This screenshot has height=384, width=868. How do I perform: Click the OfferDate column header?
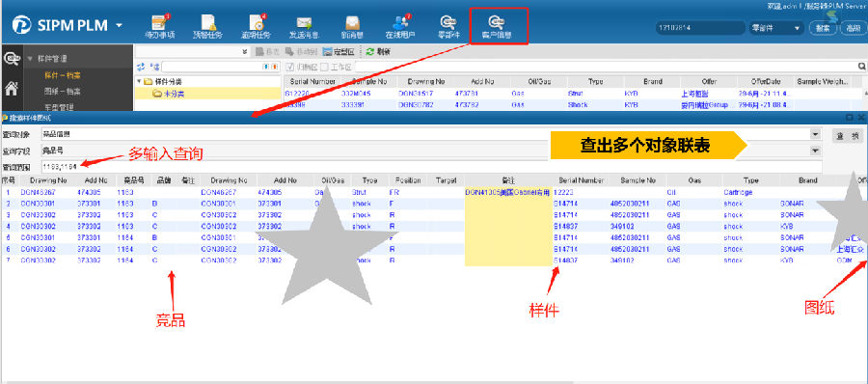(765, 81)
